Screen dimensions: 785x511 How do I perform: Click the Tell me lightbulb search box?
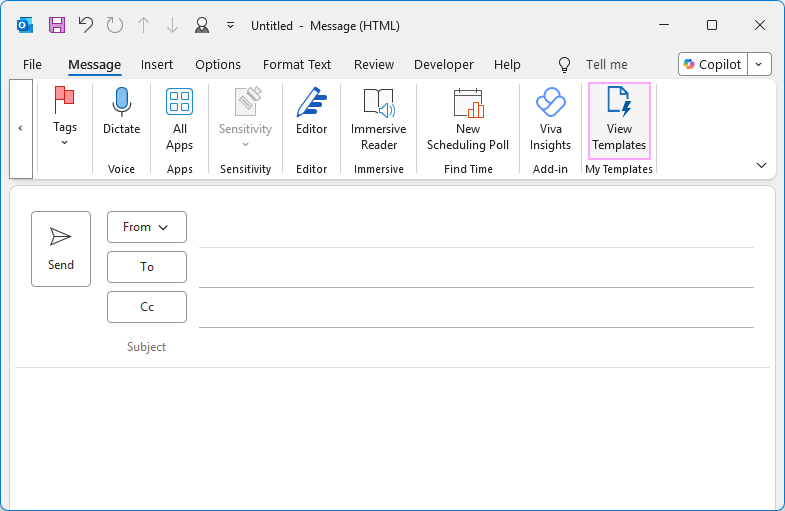[x=593, y=65]
